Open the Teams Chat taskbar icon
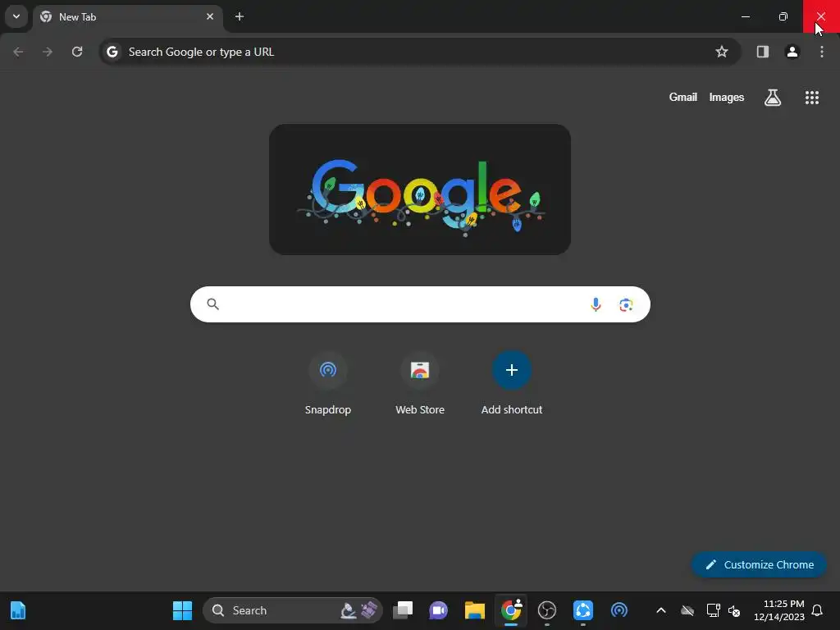Screen dimensions: 840x630 [x=438, y=610]
